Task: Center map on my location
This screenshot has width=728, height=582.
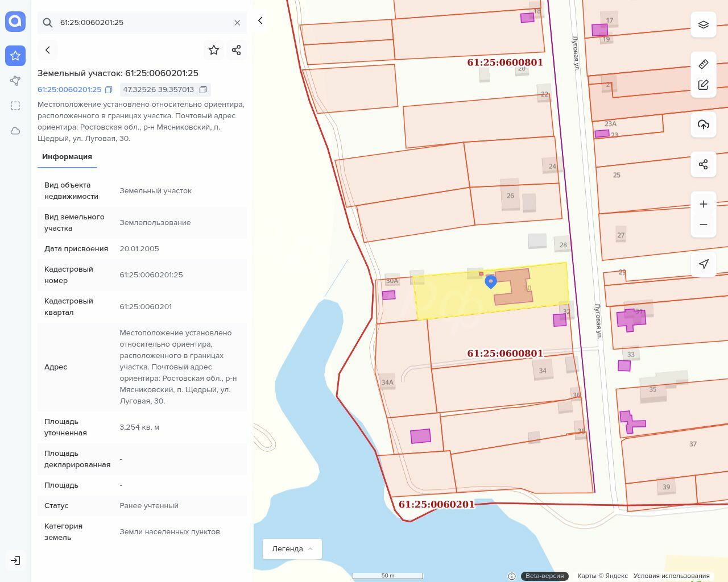Action: [x=703, y=264]
